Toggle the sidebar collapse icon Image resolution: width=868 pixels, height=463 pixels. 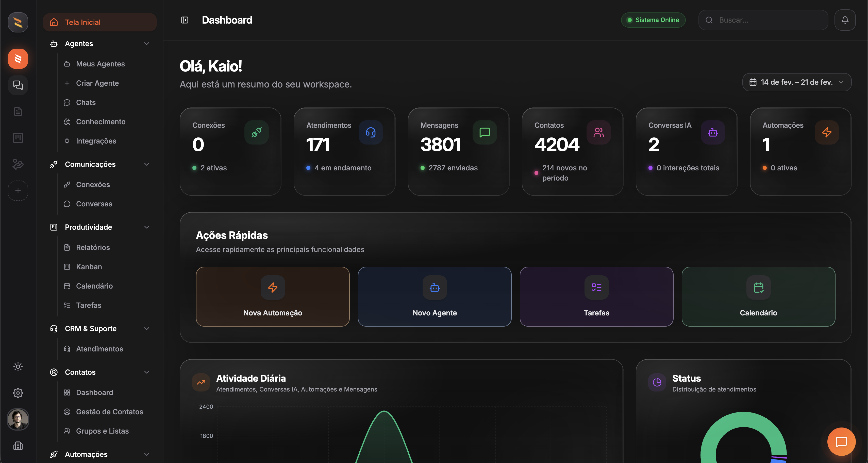pyautogui.click(x=185, y=20)
